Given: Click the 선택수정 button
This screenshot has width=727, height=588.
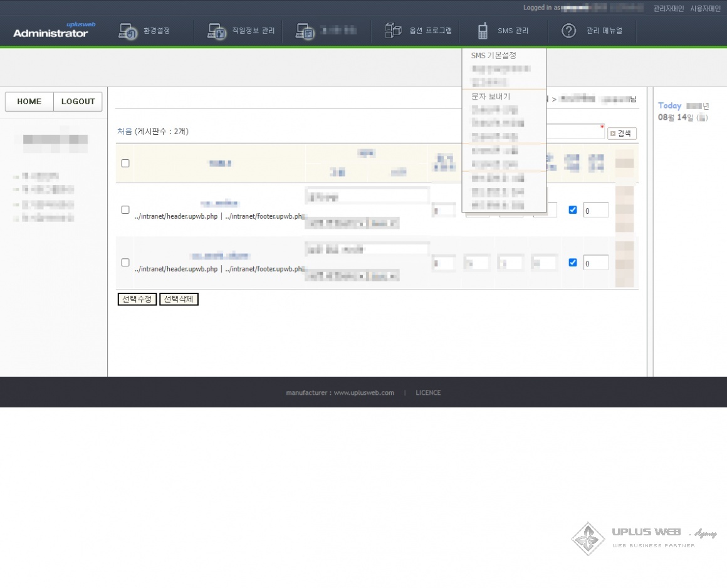Looking at the screenshot, I should tap(137, 300).
